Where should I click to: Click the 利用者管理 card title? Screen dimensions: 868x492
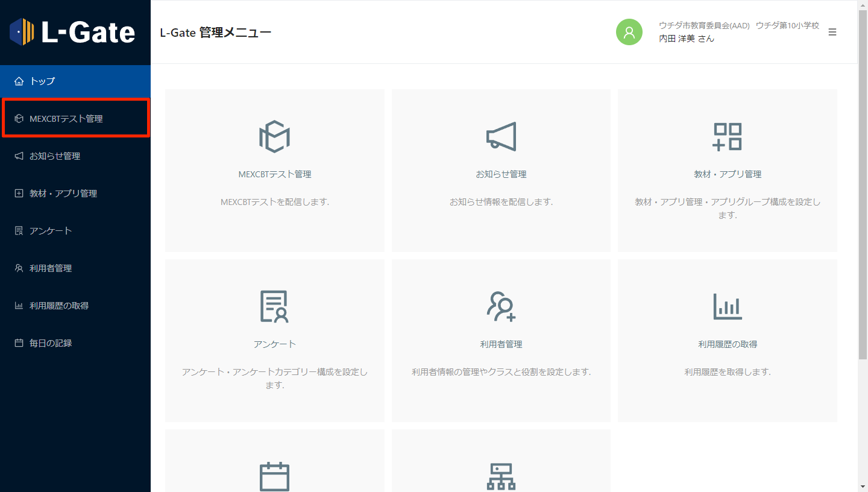[502, 344]
